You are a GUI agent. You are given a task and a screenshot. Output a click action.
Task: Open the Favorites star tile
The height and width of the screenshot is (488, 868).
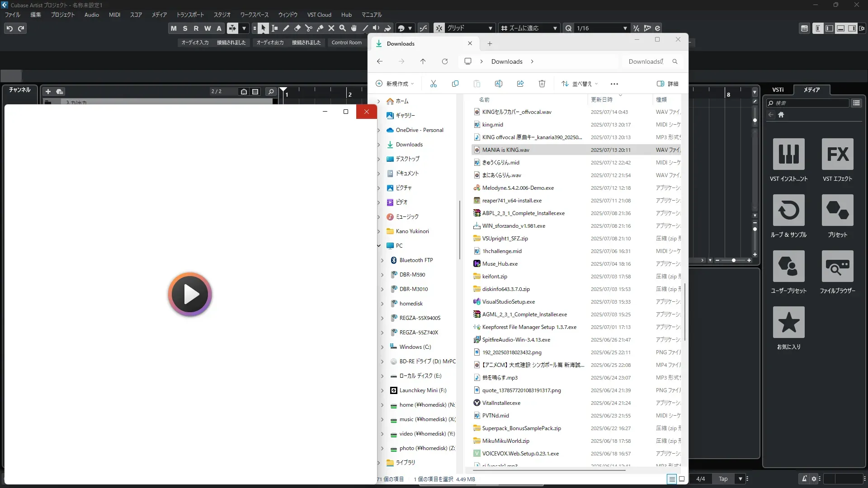point(788,322)
